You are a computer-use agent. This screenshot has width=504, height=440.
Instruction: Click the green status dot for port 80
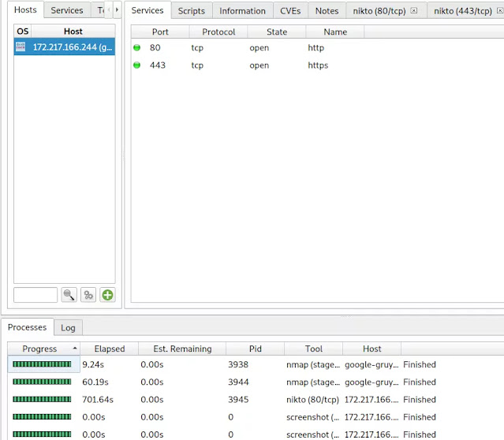137,47
